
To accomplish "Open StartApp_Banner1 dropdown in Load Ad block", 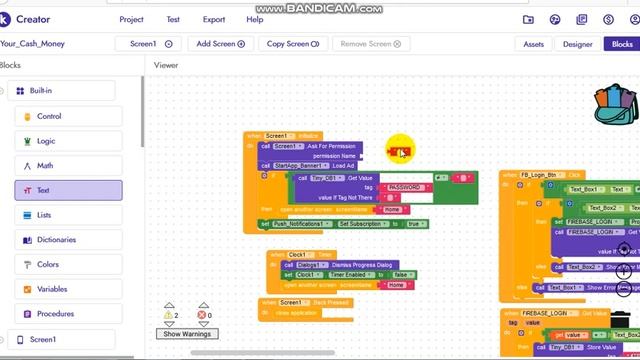I will [x=301, y=166].
